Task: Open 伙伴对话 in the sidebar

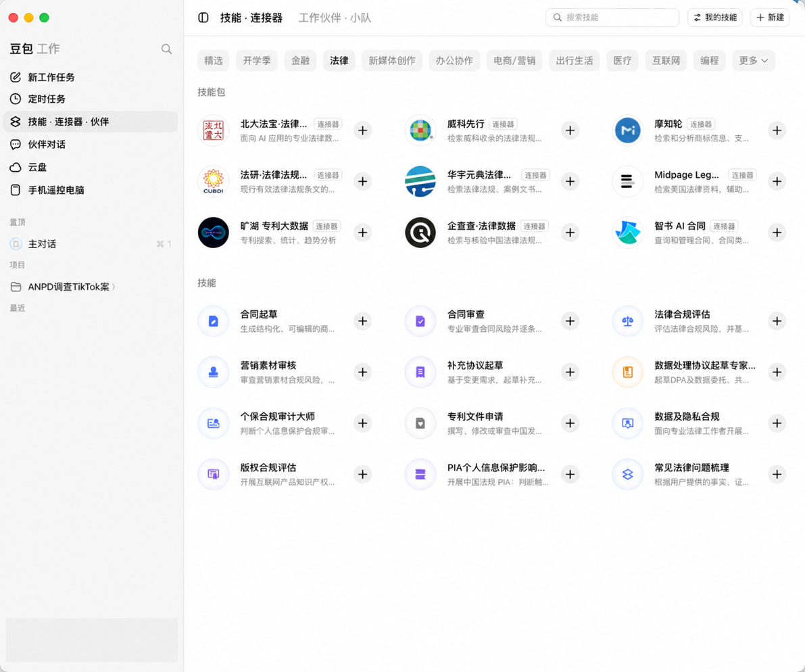Action: pos(91,144)
